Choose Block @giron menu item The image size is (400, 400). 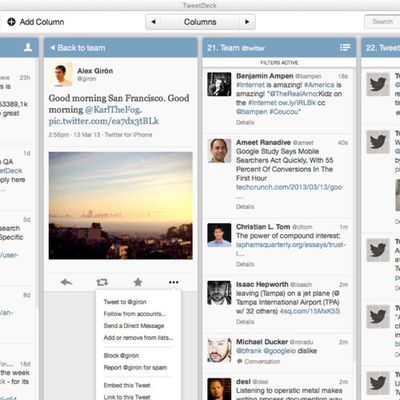[x=121, y=356]
